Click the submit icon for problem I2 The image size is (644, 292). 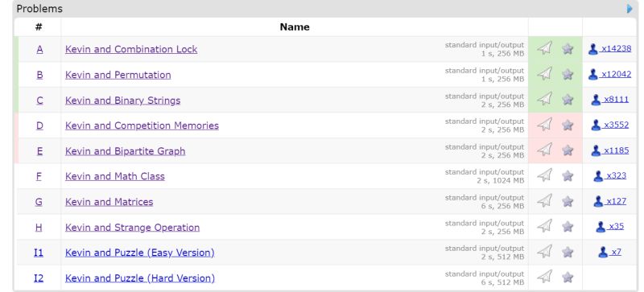(545, 278)
